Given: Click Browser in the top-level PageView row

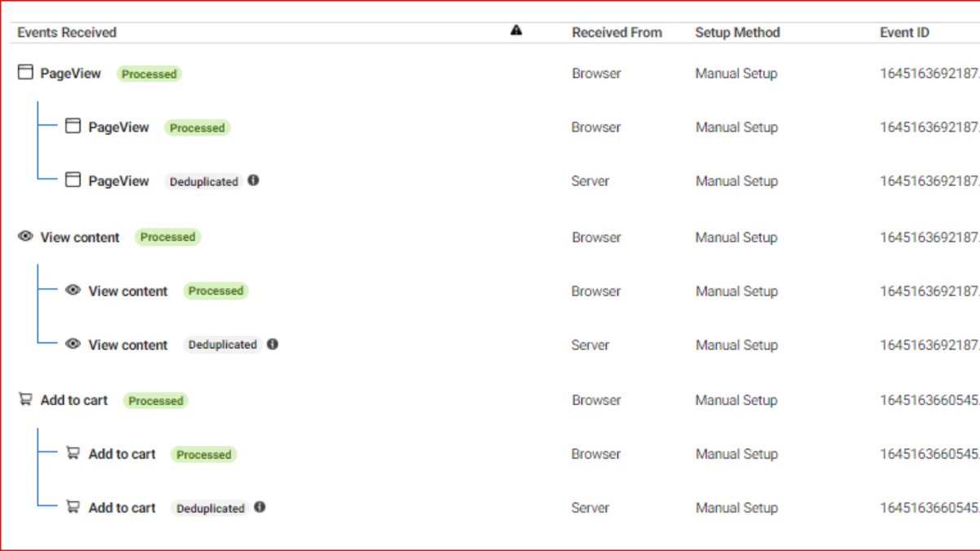Looking at the screenshot, I should coord(596,73).
